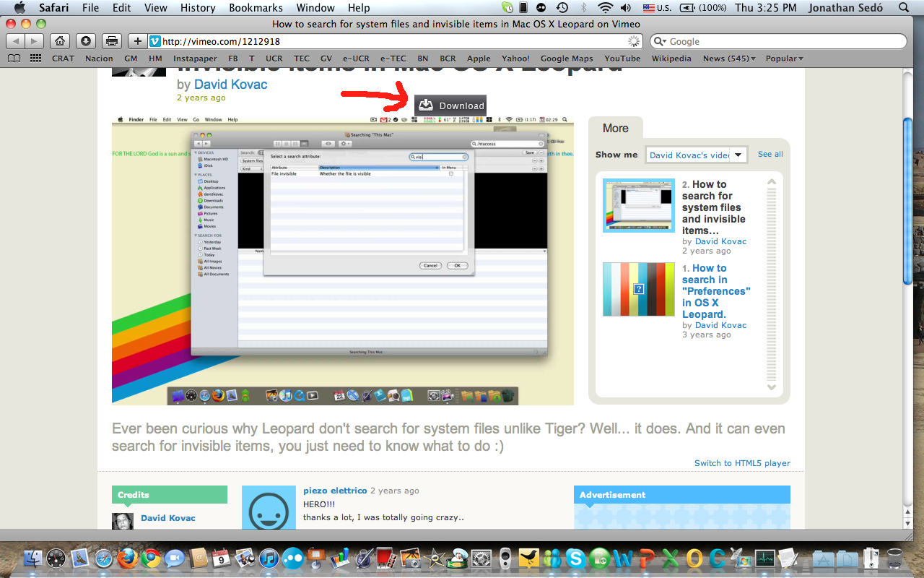Screen dimensions: 924x578
Task: Launch Google Chrome from the Dock
Action: [x=150, y=558]
